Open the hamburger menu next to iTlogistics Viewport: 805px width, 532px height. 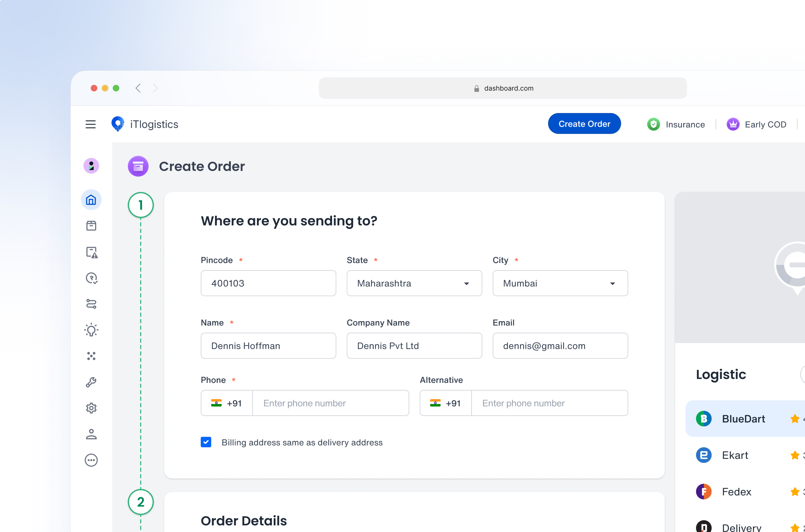(x=91, y=124)
